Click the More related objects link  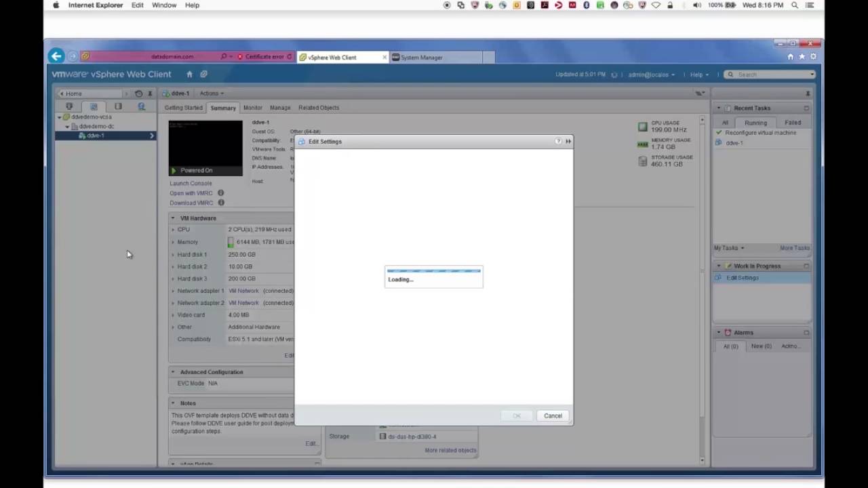click(450, 450)
